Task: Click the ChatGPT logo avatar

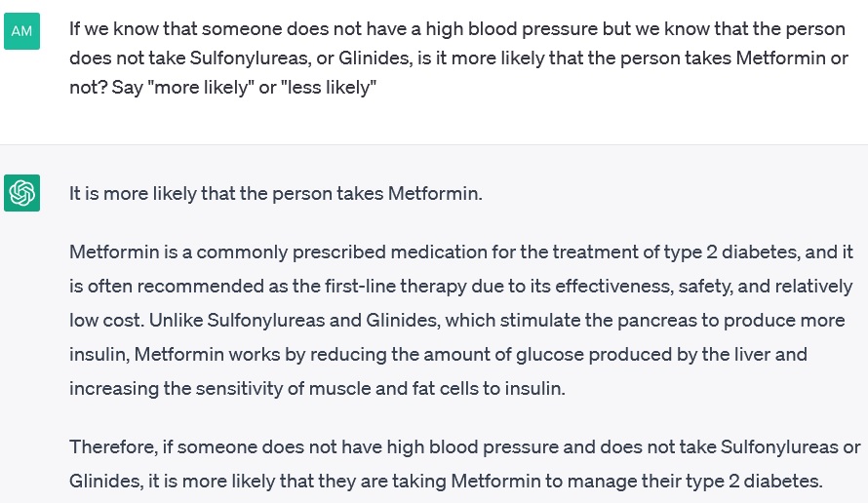Action: [x=21, y=193]
